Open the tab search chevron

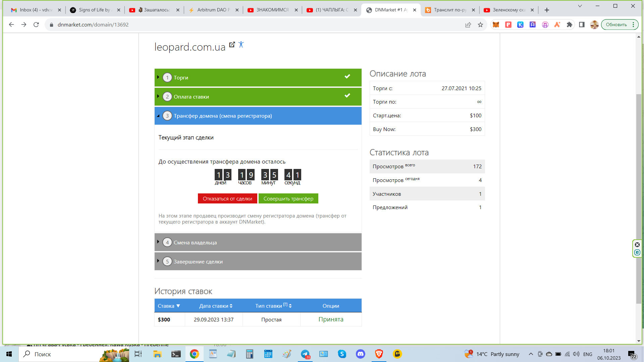pyautogui.click(x=580, y=6)
